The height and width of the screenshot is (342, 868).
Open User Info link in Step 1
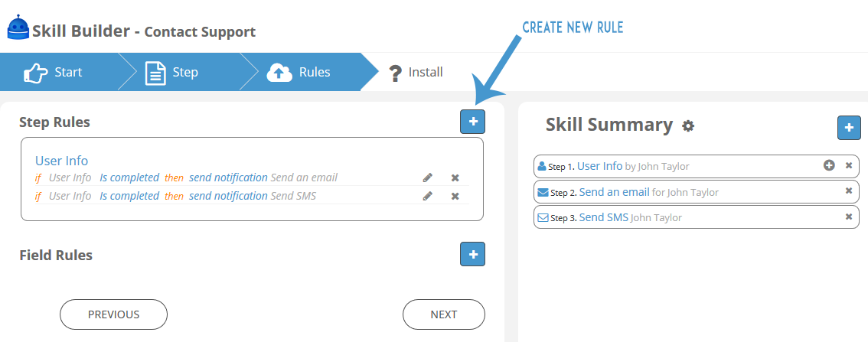599,165
